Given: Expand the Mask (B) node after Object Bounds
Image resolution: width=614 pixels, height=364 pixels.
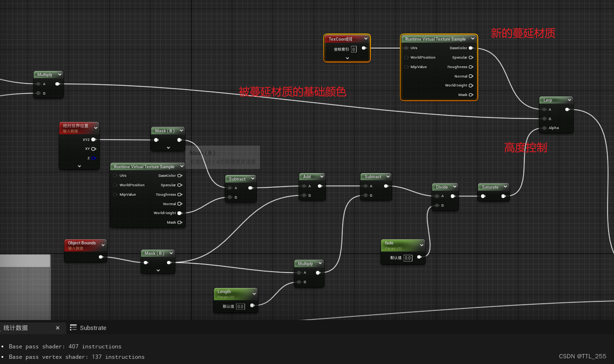Looking at the screenshot, I should pos(158,270).
